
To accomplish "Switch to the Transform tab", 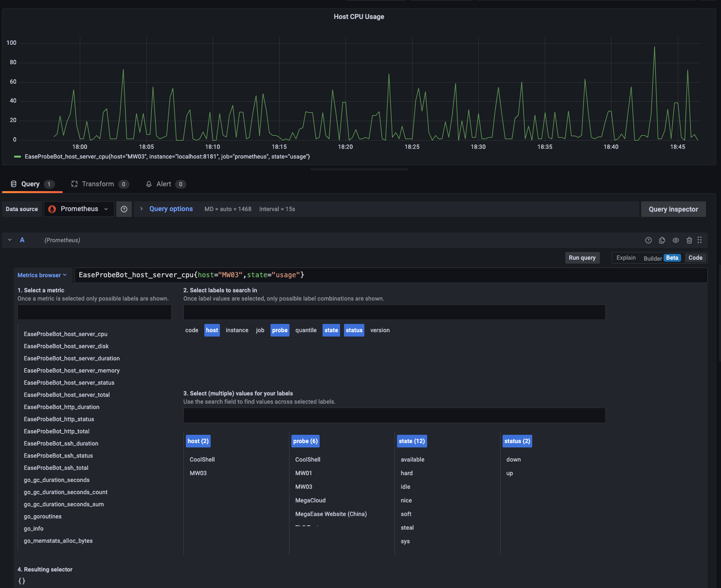I will click(x=100, y=184).
